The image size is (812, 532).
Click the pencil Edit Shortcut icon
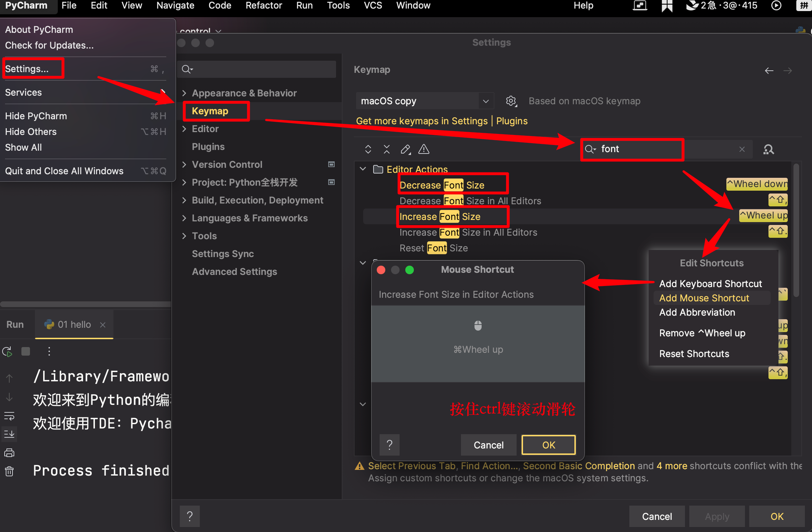click(x=405, y=149)
